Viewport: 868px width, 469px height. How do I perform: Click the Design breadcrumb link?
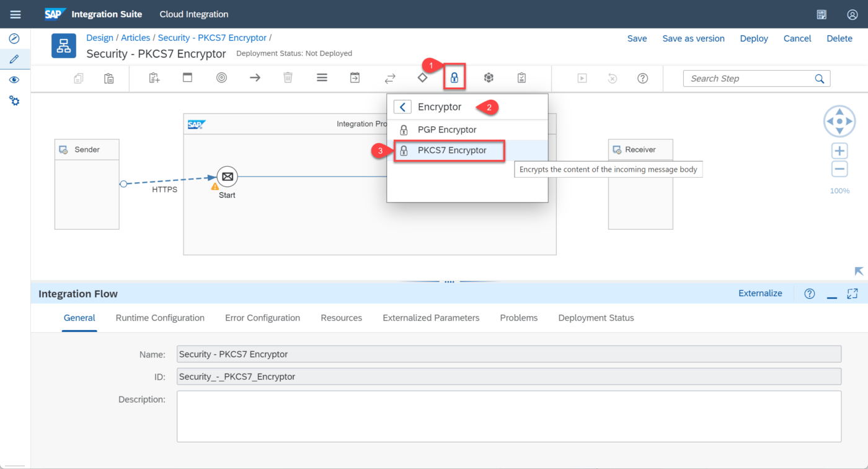100,38
